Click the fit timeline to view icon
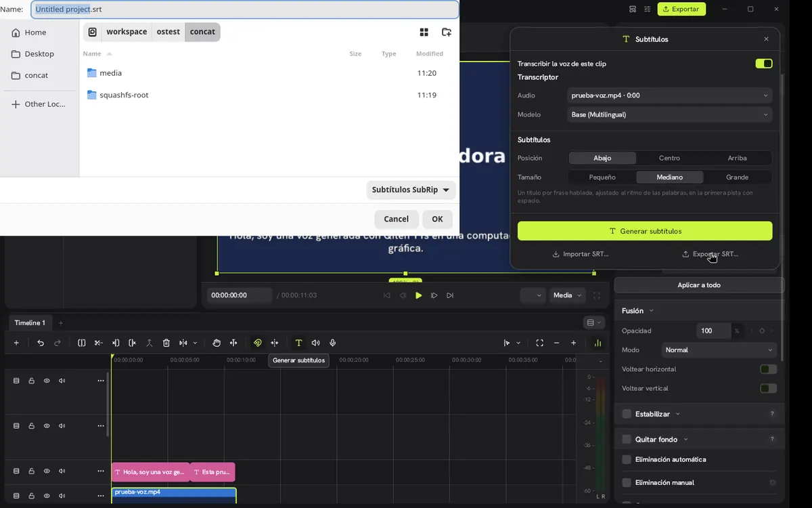Viewport: 812px width, 508px height. click(x=539, y=343)
